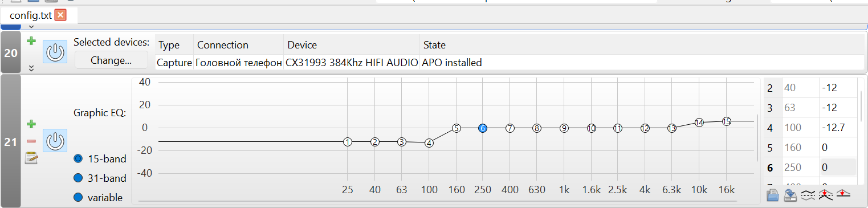Viewport: 868px width, 208px height.
Task: Select EQ point 15 at 16k
Action: (x=726, y=121)
